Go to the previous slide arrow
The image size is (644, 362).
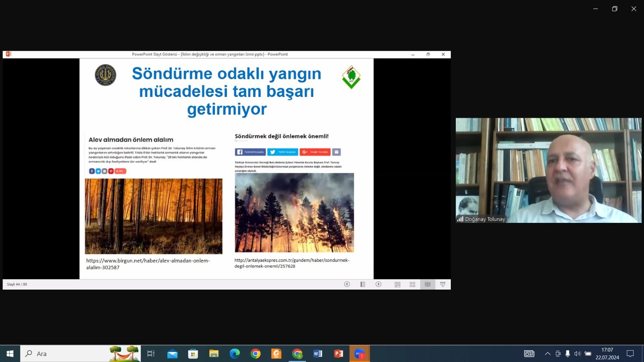347,284
